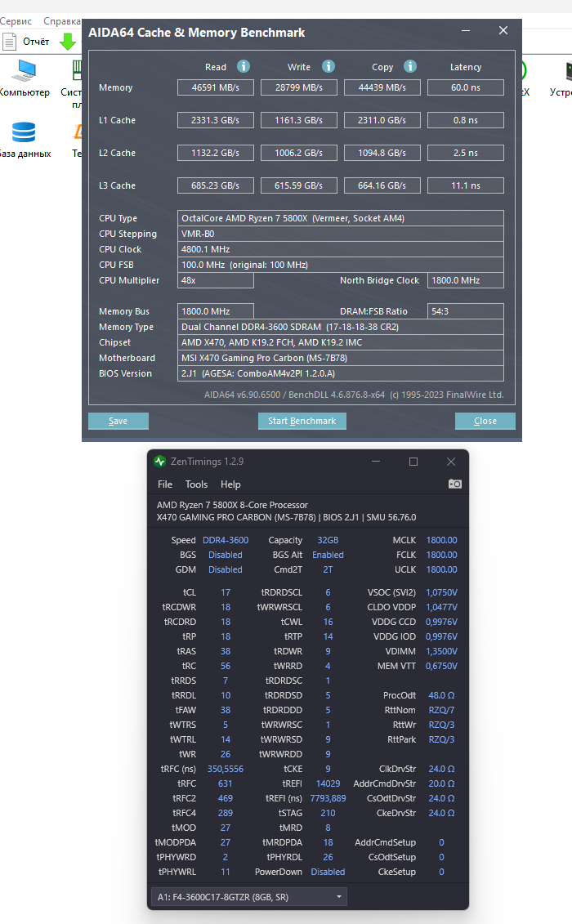The image size is (572, 924).
Task: Click the North Bridge Clock 1800.0 MHz field
Action: coord(466,280)
